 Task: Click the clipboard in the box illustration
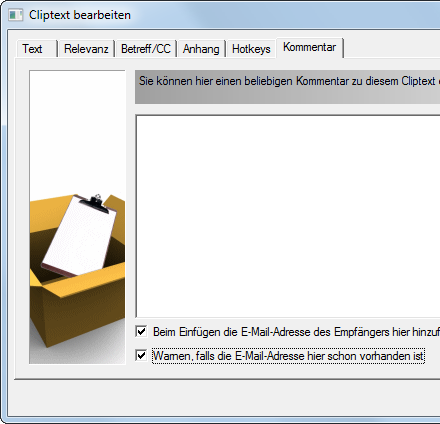[x=79, y=236]
